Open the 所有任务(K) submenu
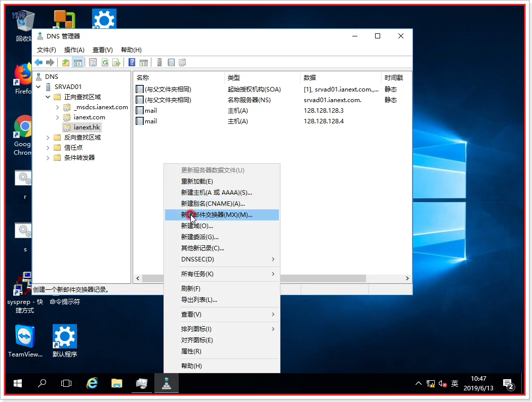 (222, 274)
